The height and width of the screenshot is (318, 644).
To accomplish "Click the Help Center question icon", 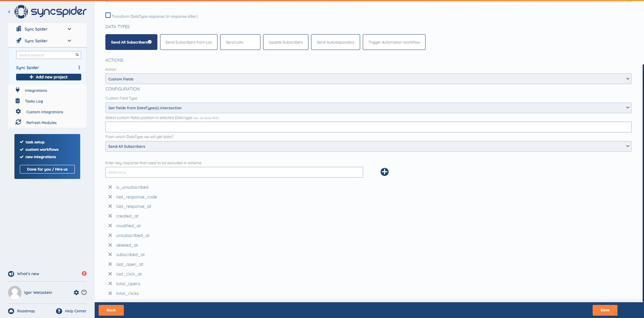I will [x=59, y=311].
